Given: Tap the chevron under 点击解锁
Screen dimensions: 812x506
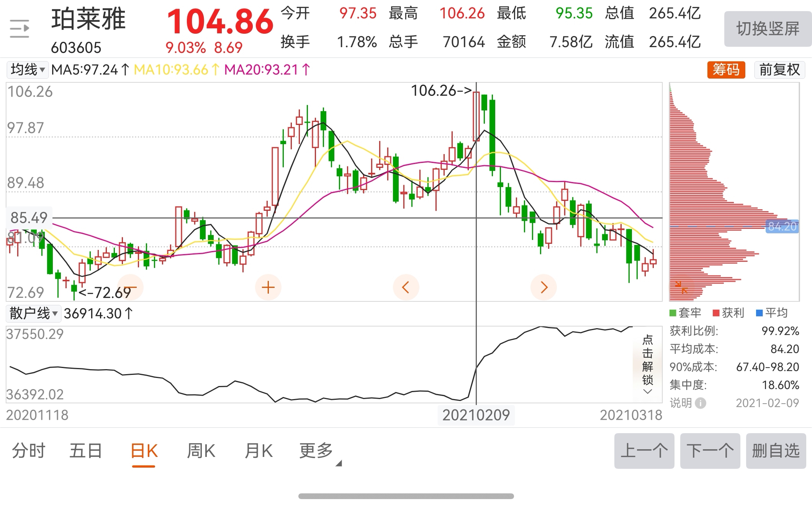Looking at the screenshot, I should 647,392.
